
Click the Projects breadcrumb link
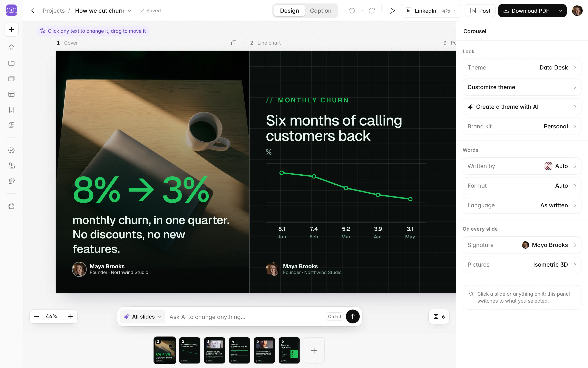[54, 11]
